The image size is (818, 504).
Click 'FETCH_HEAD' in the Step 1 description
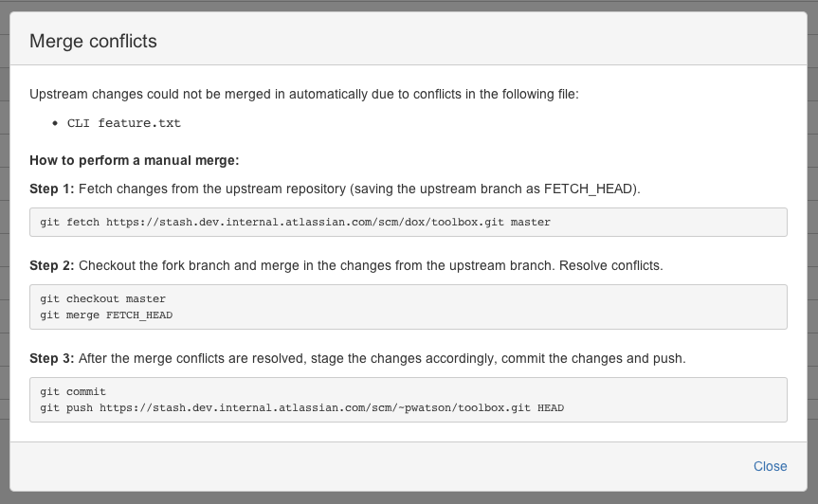pyautogui.click(x=590, y=189)
